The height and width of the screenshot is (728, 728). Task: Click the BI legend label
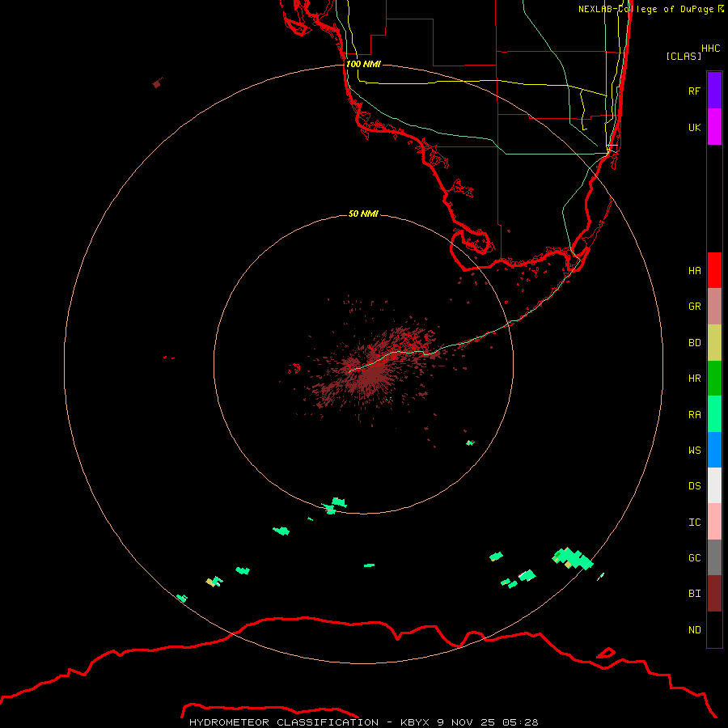pyautogui.click(x=694, y=594)
